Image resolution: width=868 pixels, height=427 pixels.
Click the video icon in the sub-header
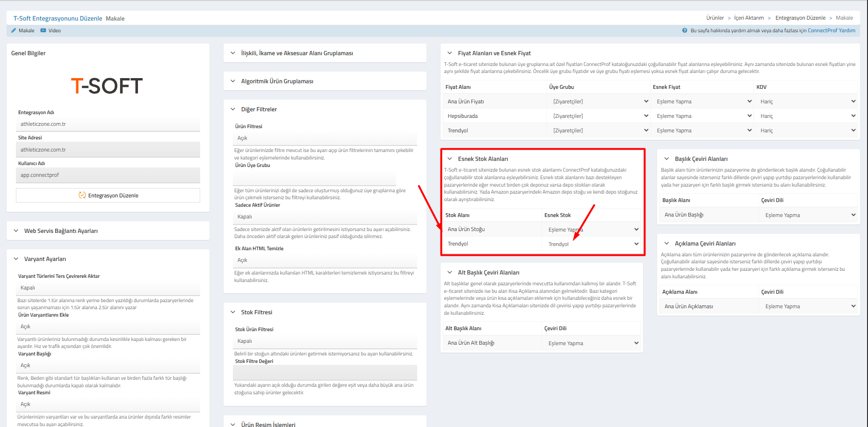43,30
